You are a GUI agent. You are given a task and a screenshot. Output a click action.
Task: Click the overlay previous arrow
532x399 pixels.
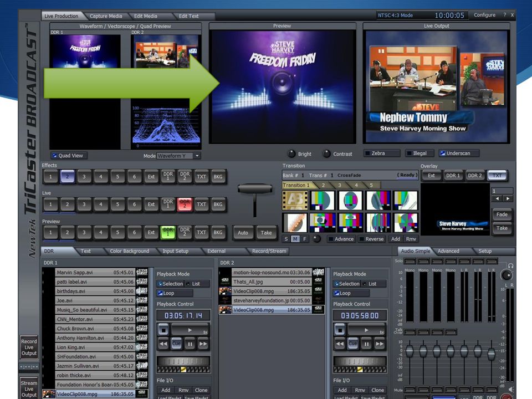click(497, 198)
